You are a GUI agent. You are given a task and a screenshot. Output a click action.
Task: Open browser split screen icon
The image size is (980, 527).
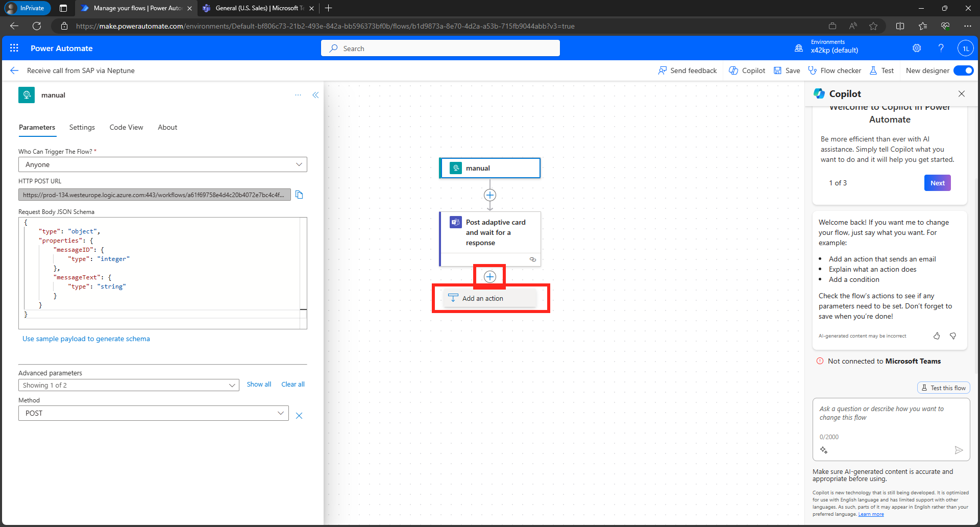900,26
